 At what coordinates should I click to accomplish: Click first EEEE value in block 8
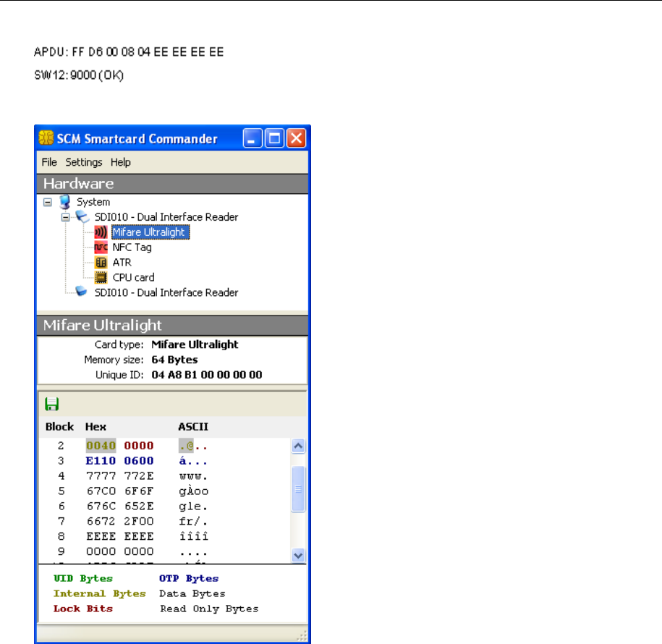click(101, 536)
